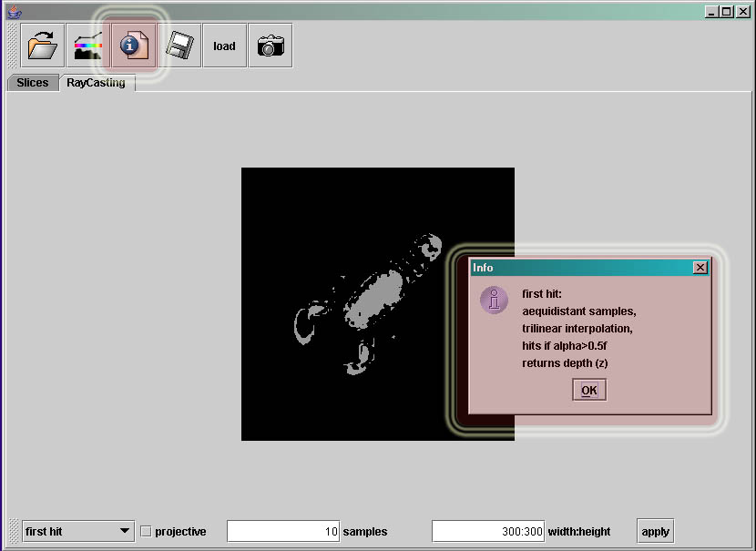Click the width:height input field
The width and height of the screenshot is (756, 551).
(488, 532)
